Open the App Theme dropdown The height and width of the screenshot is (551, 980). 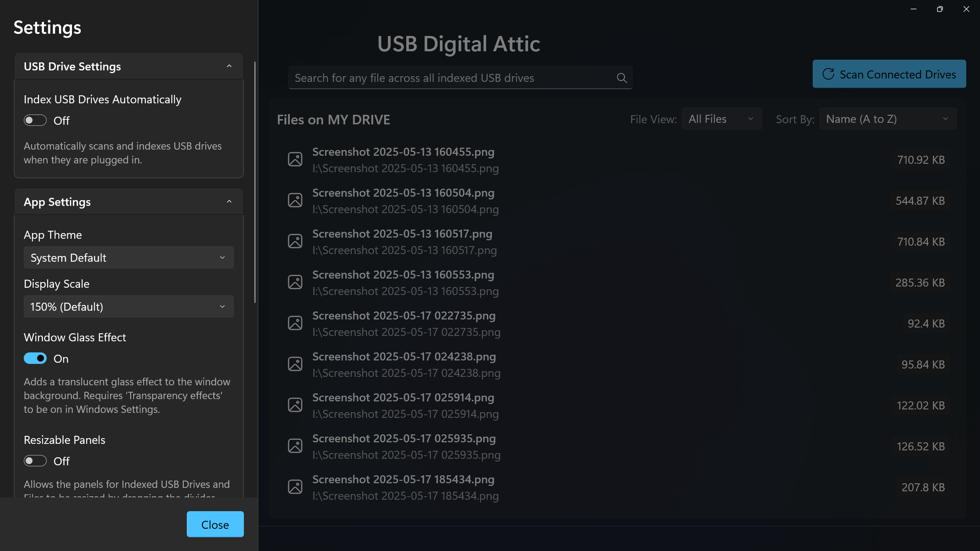click(x=129, y=258)
